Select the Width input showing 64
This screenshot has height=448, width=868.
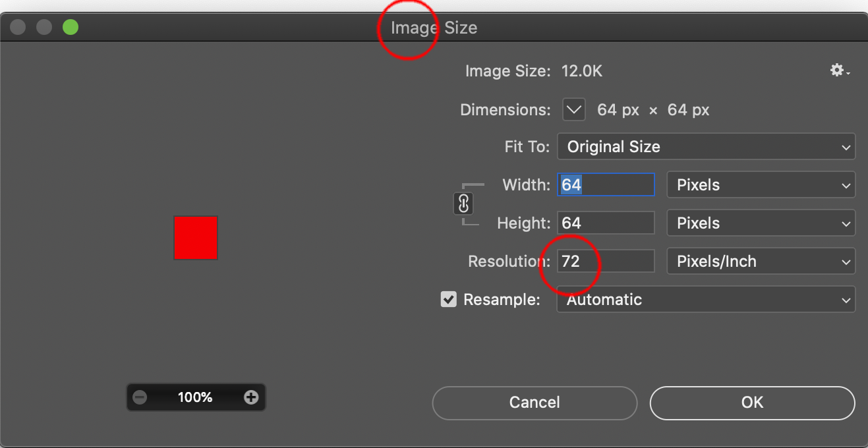click(x=605, y=185)
